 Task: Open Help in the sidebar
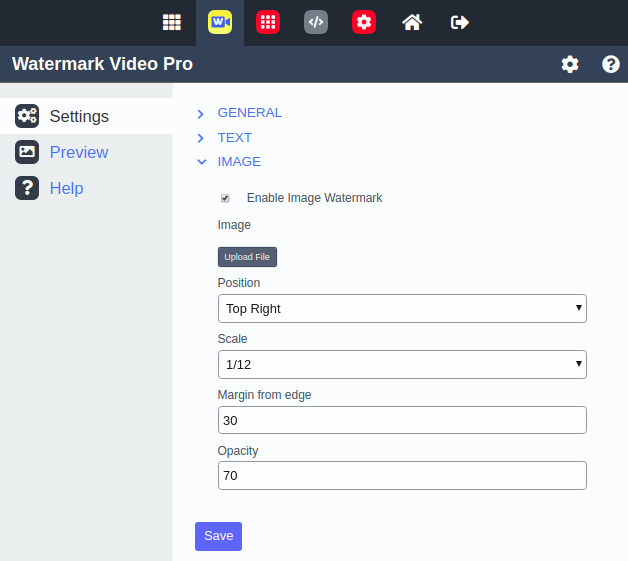point(66,189)
